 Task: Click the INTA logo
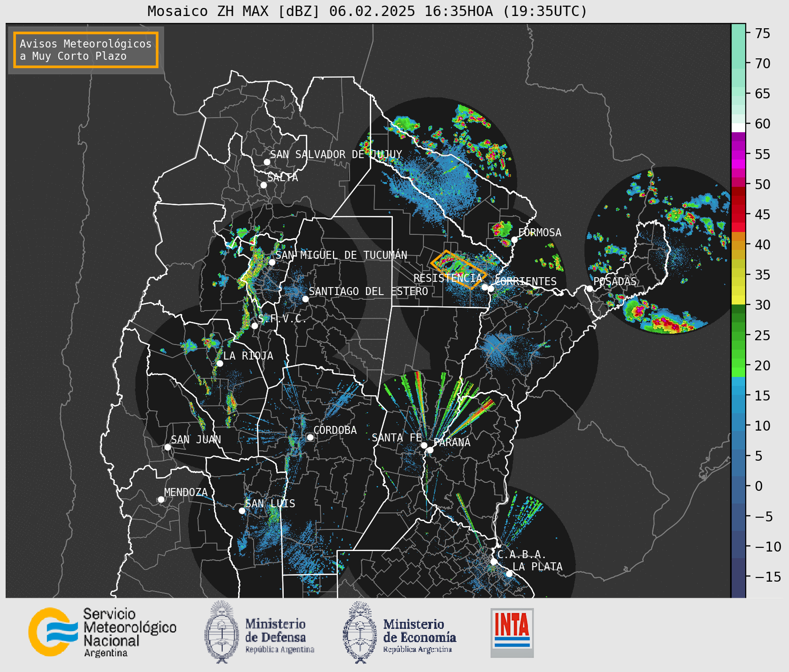(512, 632)
